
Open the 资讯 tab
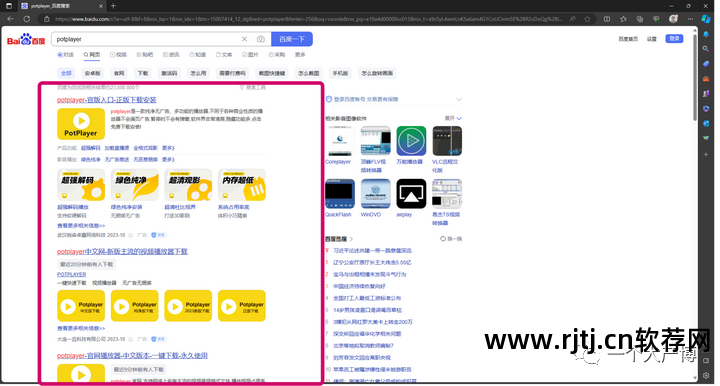click(x=171, y=55)
